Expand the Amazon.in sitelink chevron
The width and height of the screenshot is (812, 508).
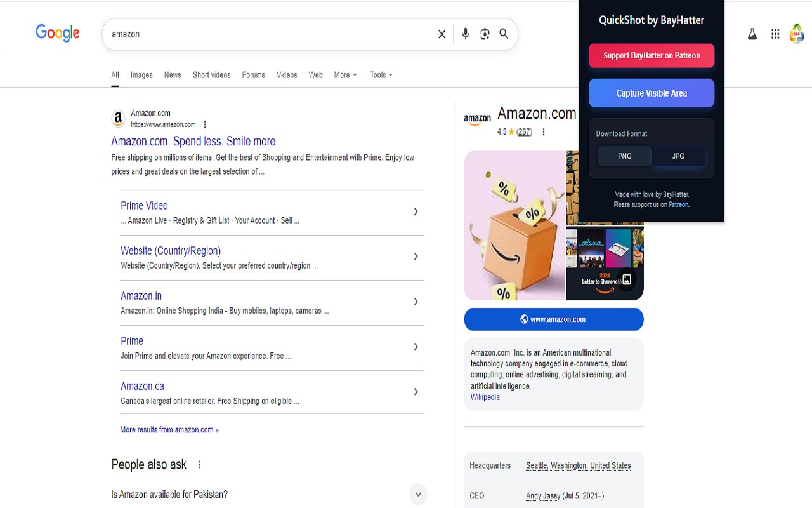[x=416, y=302]
